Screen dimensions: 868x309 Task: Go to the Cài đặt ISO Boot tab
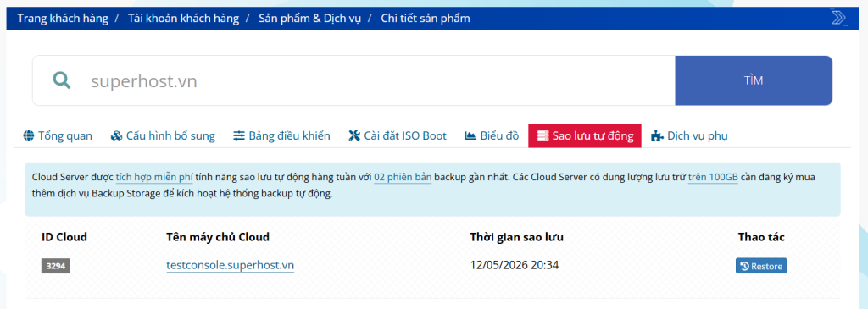tap(398, 135)
